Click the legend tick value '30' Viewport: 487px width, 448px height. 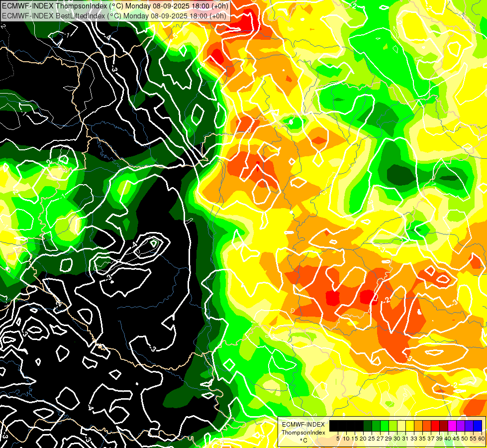tap(397, 439)
